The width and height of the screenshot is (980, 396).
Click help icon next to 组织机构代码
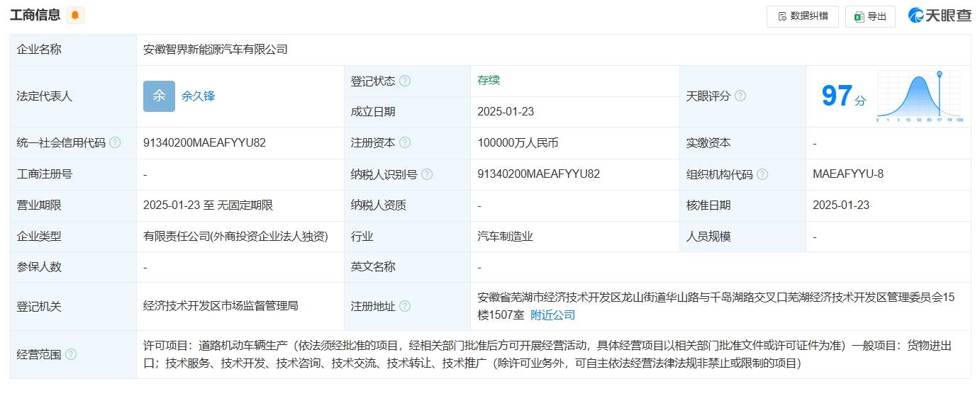762,174
